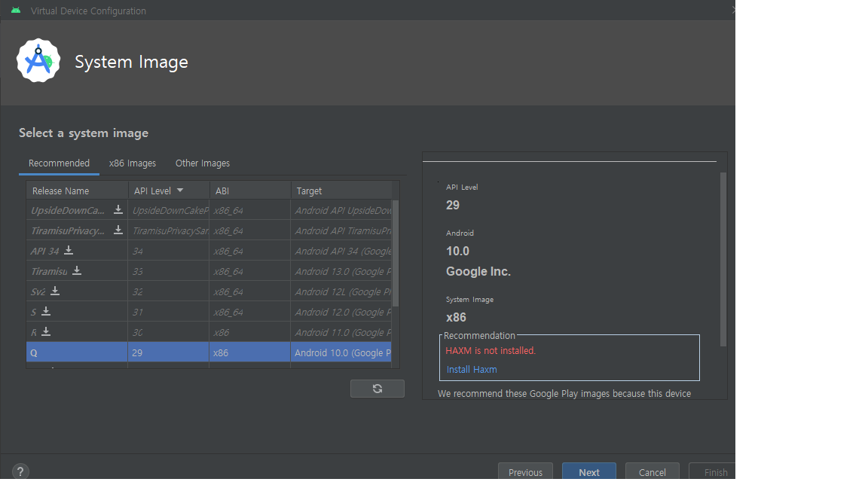868x488 pixels.
Task: Open the Other Images tab
Action: pos(203,163)
